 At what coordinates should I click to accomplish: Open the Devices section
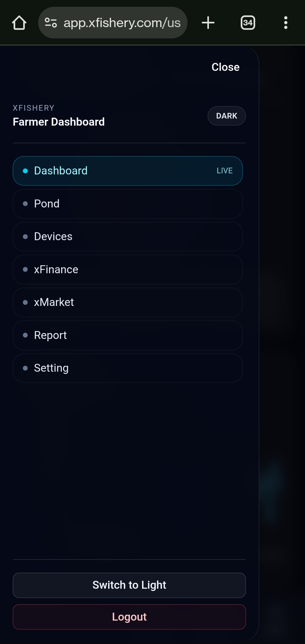[128, 236]
